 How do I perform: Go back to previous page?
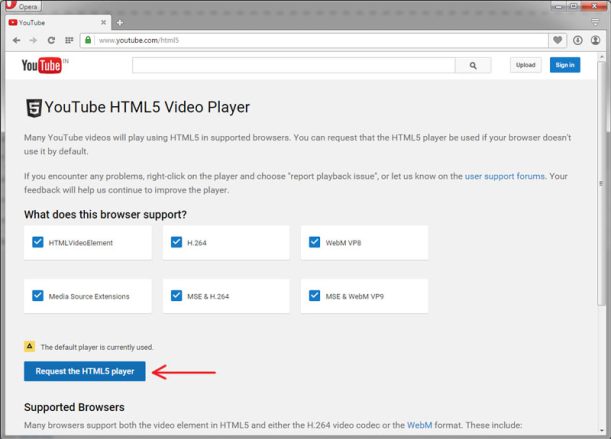pos(16,40)
